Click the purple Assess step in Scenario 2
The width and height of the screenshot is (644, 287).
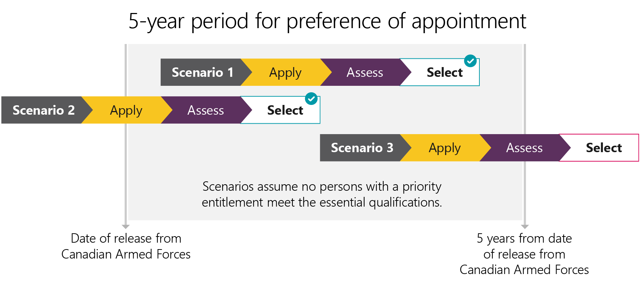[x=205, y=110]
